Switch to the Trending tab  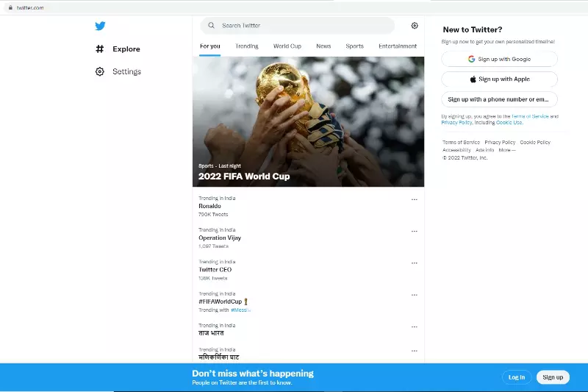point(247,46)
